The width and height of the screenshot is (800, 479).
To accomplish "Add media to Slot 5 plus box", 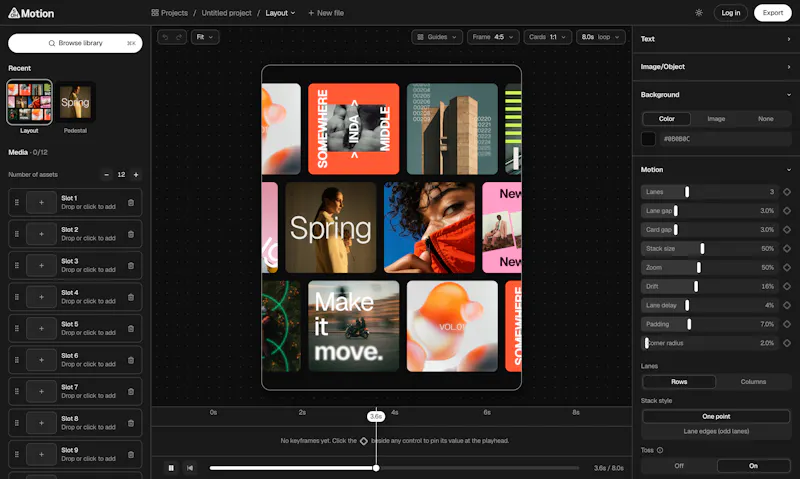I will pyautogui.click(x=41, y=329).
